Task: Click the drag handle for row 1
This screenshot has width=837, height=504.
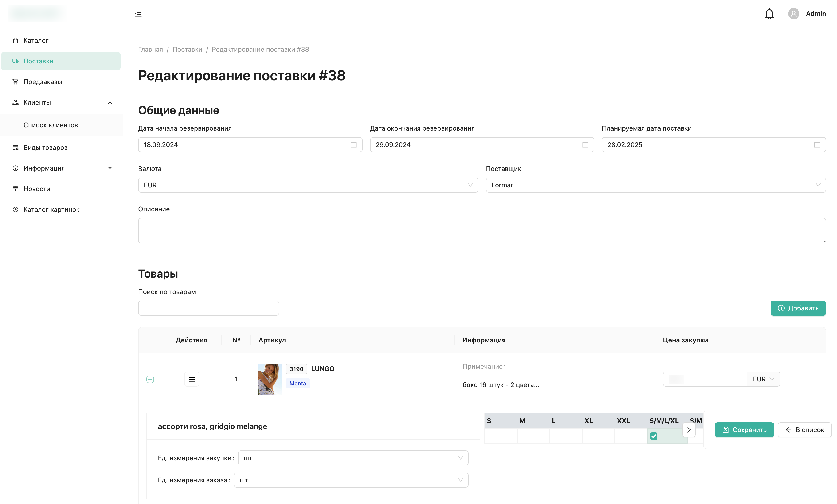Action: click(192, 379)
